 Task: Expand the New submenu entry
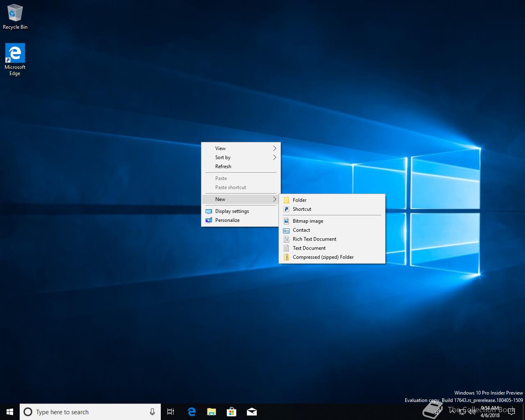241,199
